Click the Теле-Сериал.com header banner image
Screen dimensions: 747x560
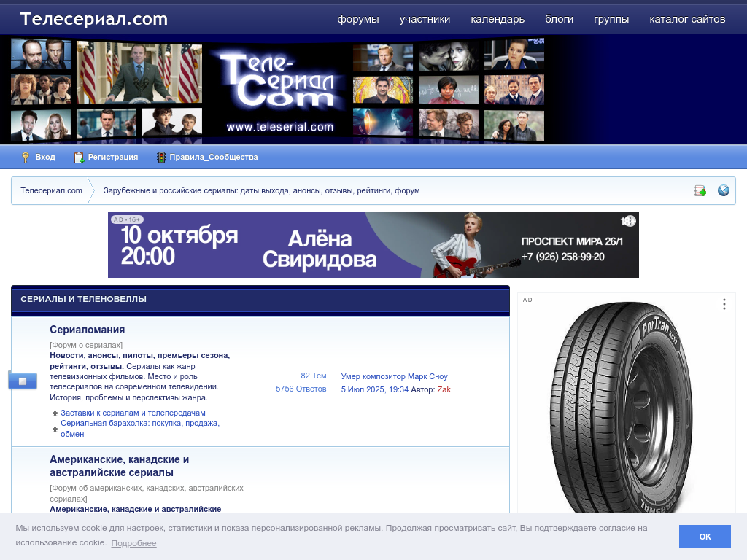(277, 90)
